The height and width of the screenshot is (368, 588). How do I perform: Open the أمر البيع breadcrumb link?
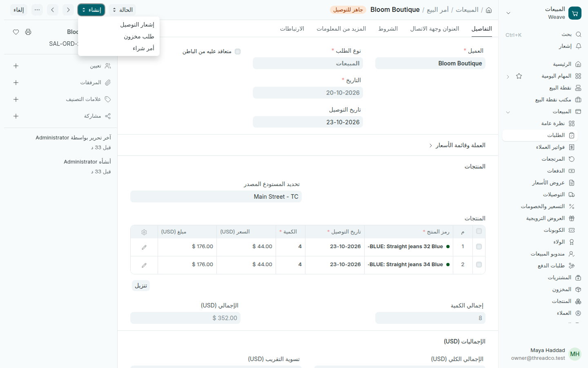pos(438,10)
